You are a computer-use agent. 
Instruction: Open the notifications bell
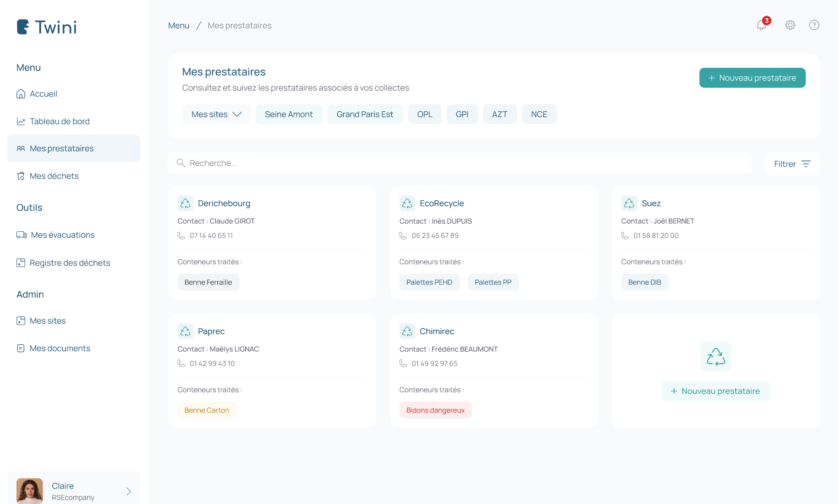coord(761,25)
